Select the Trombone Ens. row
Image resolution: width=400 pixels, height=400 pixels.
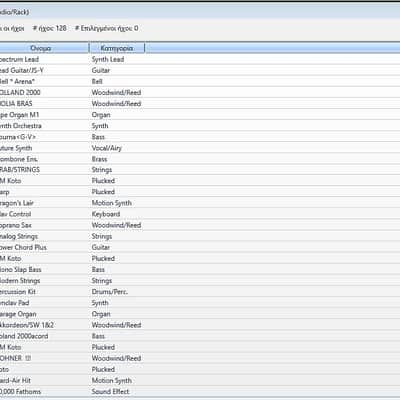pyautogui.click(x=200, y=159)
